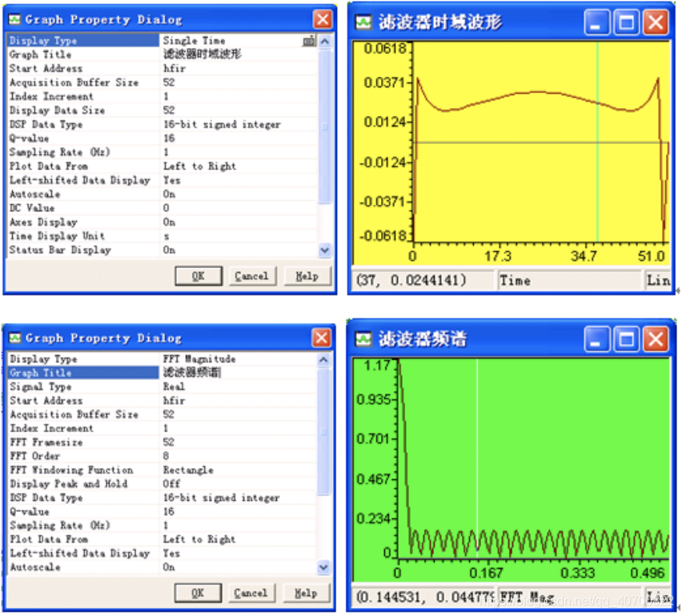
Task: Click scroll up arrow in top dialog list
Action: point(325,42)
